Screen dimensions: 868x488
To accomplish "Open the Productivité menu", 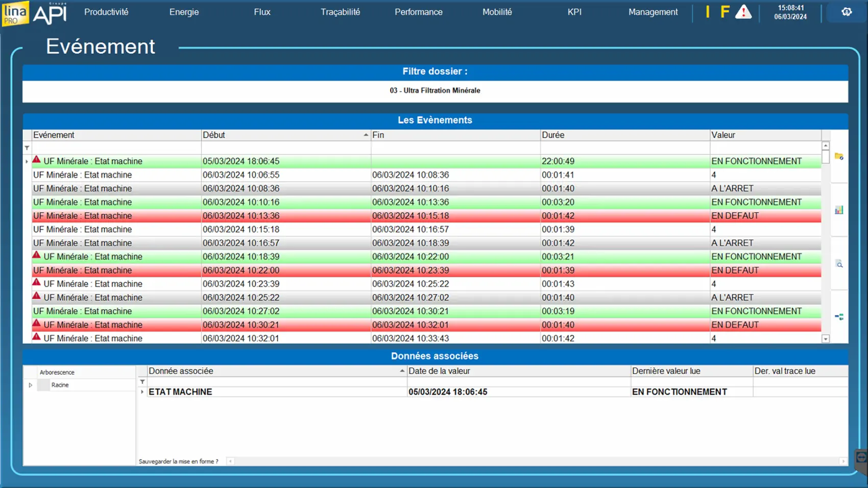I will (106, 12).
